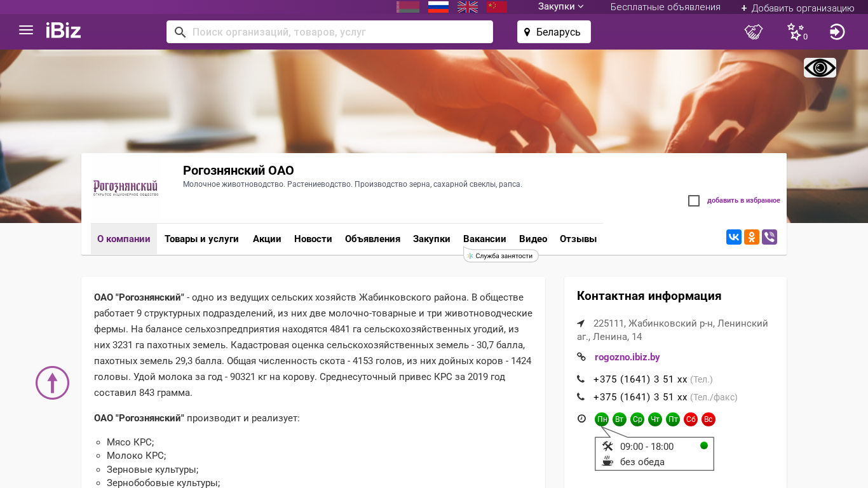868x488 pixels.
Task: Open the Акции tab
Action: 267,239
